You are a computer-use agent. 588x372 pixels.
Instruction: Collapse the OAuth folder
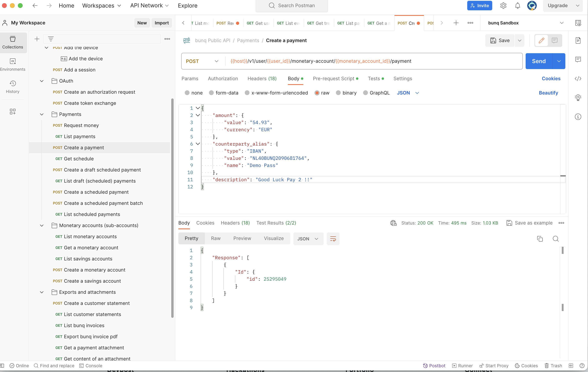42,81
